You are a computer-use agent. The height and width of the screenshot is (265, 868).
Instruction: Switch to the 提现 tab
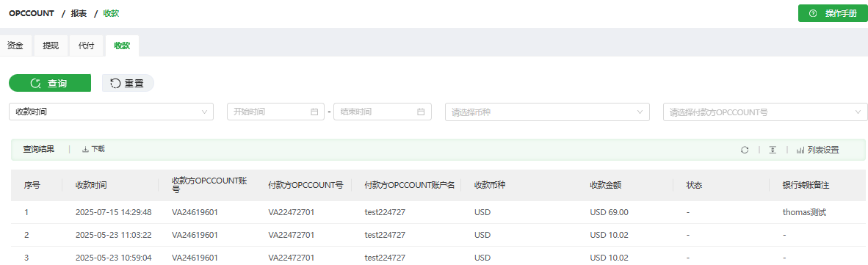tap(51, 46)
